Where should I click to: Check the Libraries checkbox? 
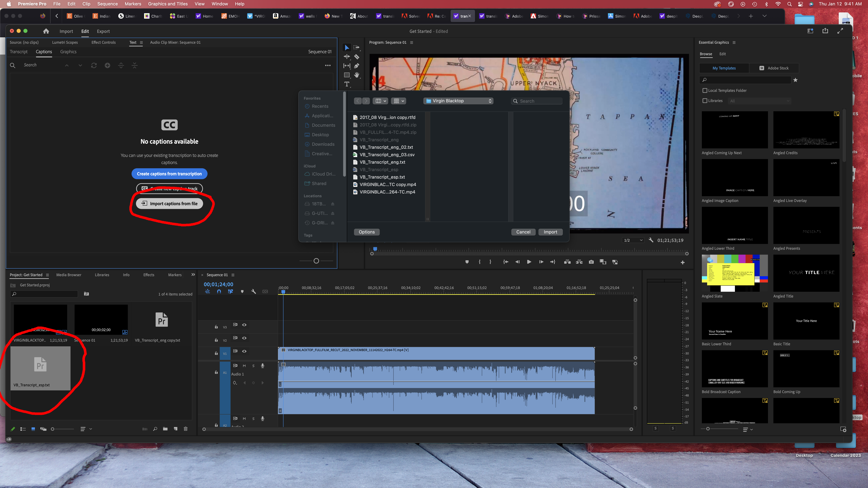tap(705, 101)
